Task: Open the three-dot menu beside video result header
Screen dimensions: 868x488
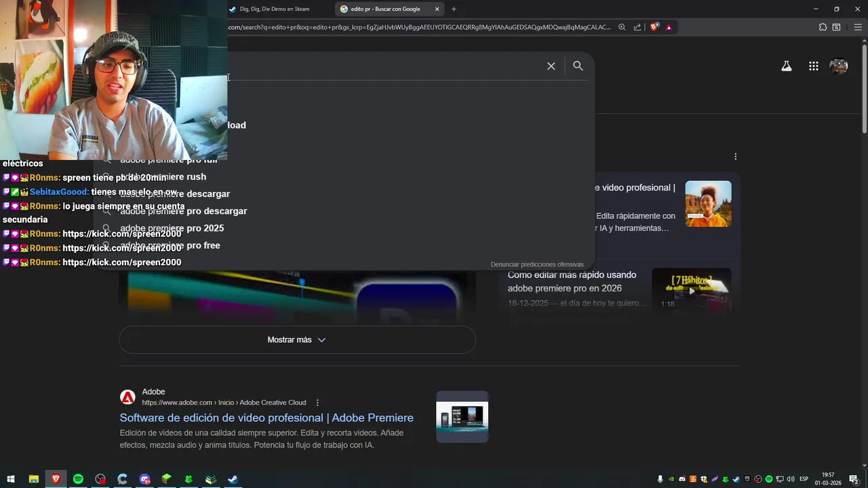Action: click(735, 157)
